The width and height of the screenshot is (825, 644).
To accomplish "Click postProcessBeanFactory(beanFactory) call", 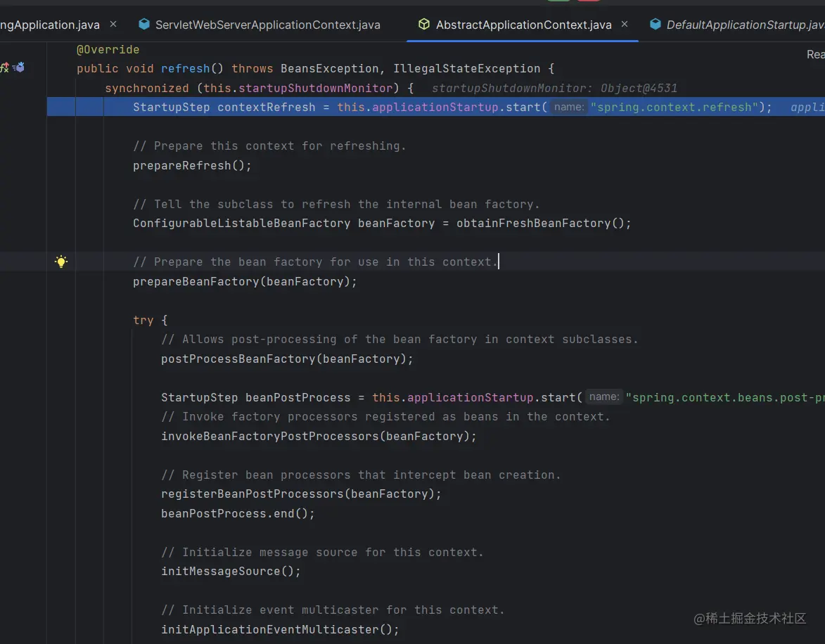I will (x=287, y=359).
